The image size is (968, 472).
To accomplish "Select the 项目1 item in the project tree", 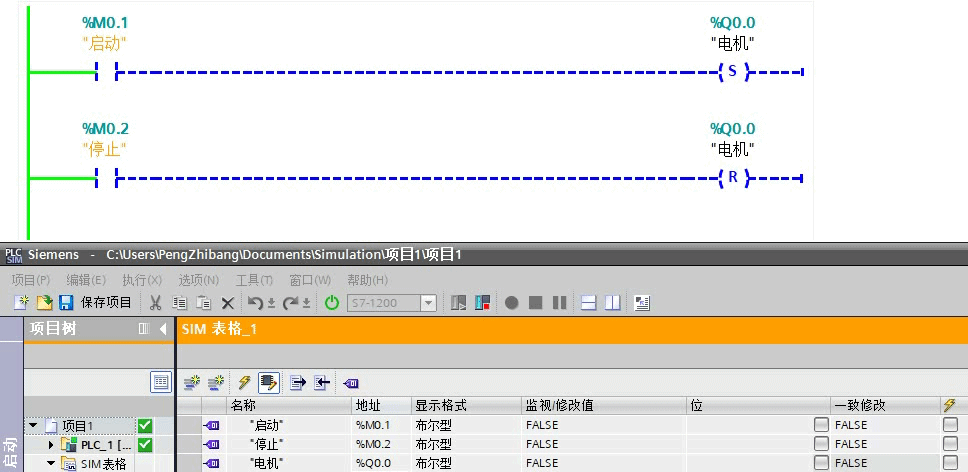I will 78,426.
